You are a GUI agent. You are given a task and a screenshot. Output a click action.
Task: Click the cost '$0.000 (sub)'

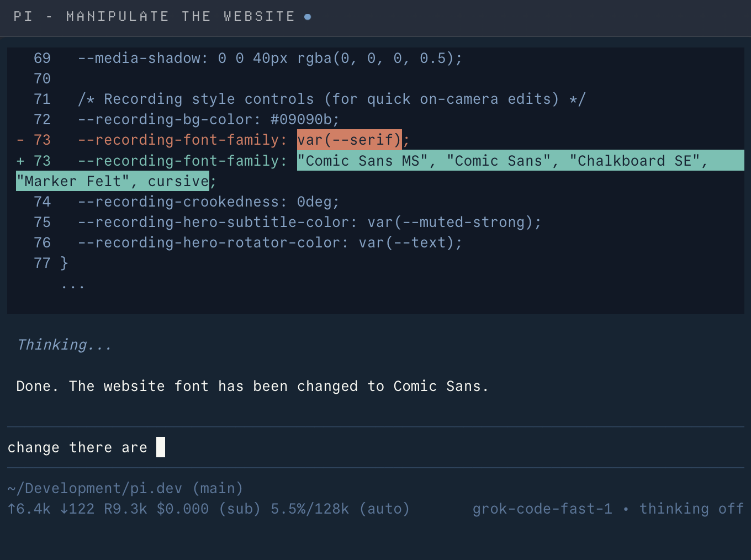click(209, 509)
